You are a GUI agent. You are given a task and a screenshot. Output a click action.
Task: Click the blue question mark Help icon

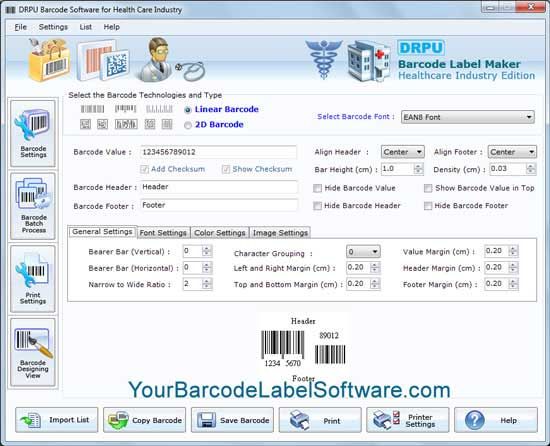point(475,420)
